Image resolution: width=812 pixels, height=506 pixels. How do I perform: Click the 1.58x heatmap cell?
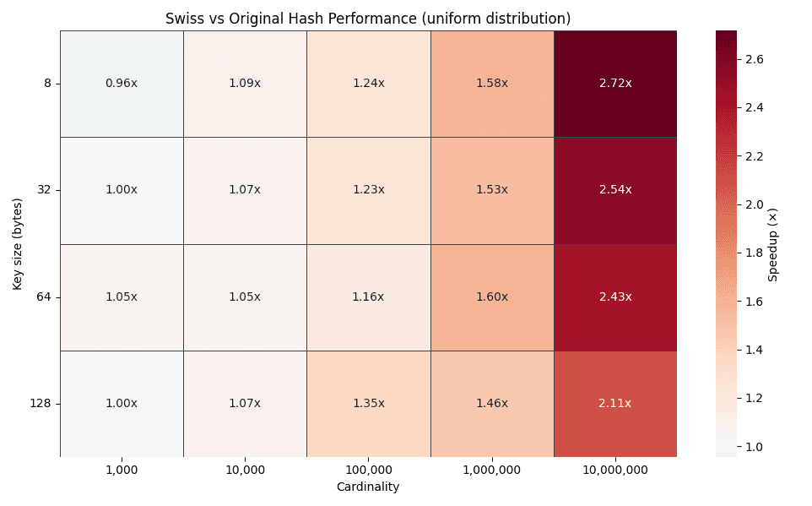coord(492,84)
